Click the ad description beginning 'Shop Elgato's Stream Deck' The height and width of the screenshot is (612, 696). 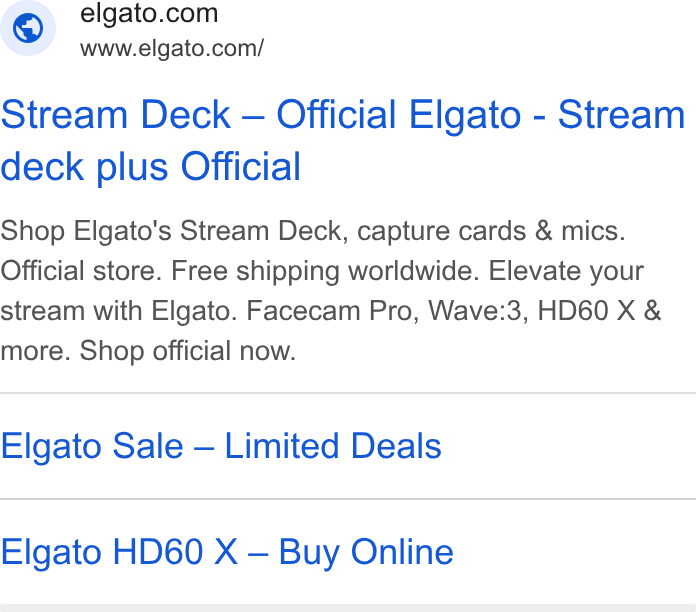point(331,291)
